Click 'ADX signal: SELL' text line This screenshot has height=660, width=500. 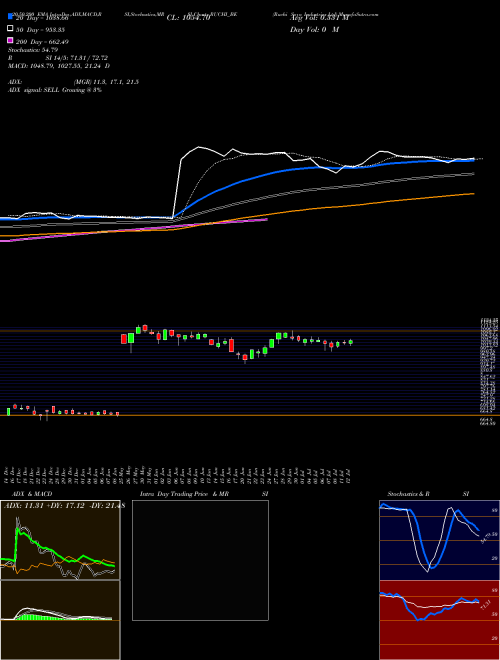pos(55,90)
